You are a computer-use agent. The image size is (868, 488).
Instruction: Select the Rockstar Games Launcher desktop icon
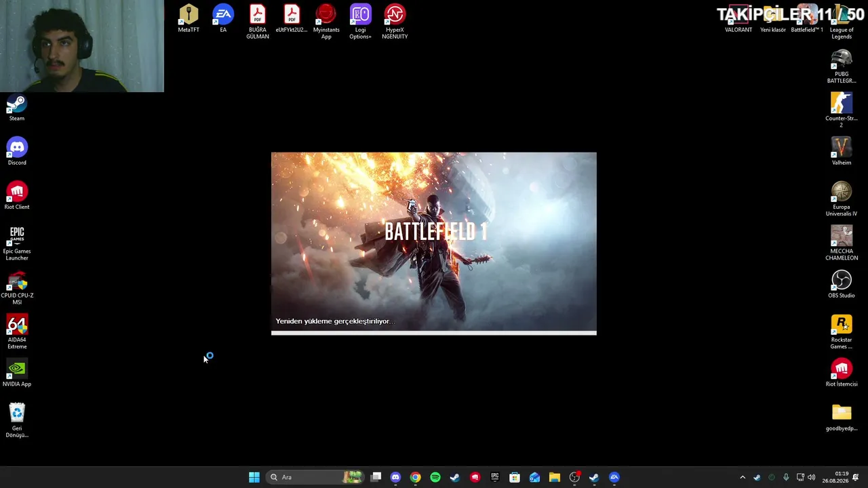(842, 332)
